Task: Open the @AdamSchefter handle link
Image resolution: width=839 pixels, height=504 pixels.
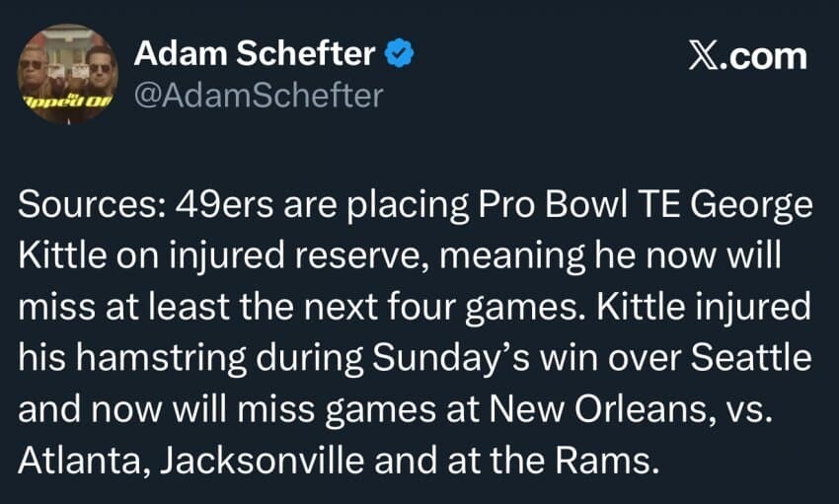Action: (259, 96)
